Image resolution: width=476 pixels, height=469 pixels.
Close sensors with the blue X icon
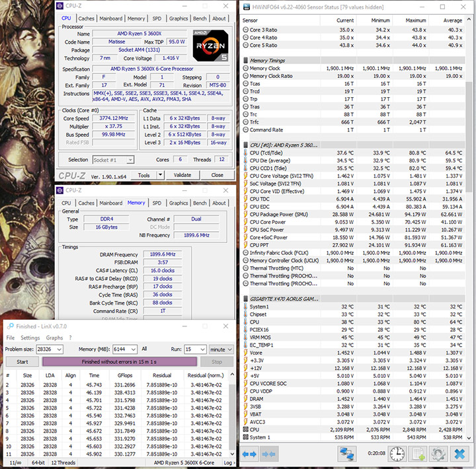click(x=459, y=454)
